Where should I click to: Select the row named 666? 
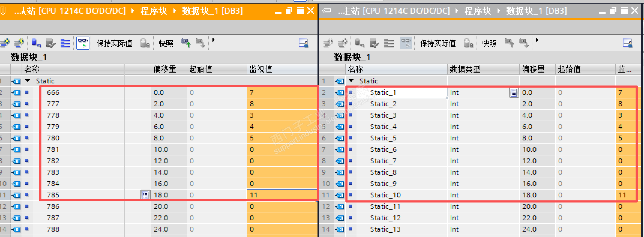tap(53, 92)
